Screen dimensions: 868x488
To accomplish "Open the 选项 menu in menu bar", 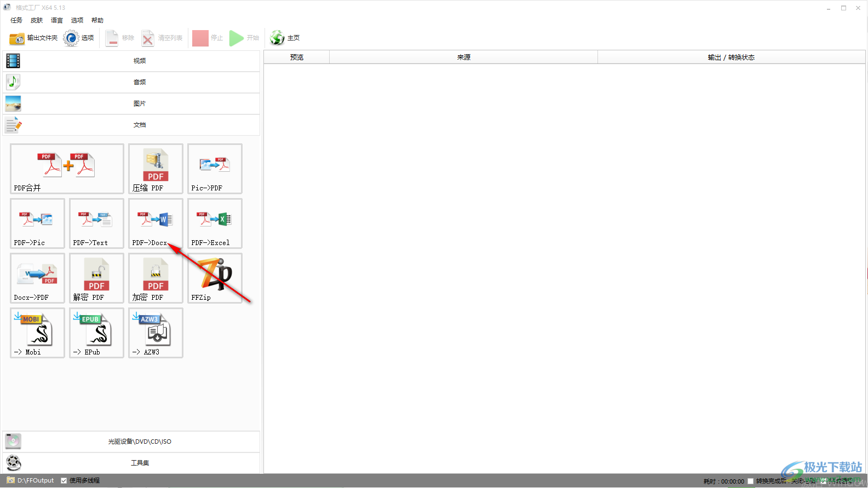I will [77, 20].
